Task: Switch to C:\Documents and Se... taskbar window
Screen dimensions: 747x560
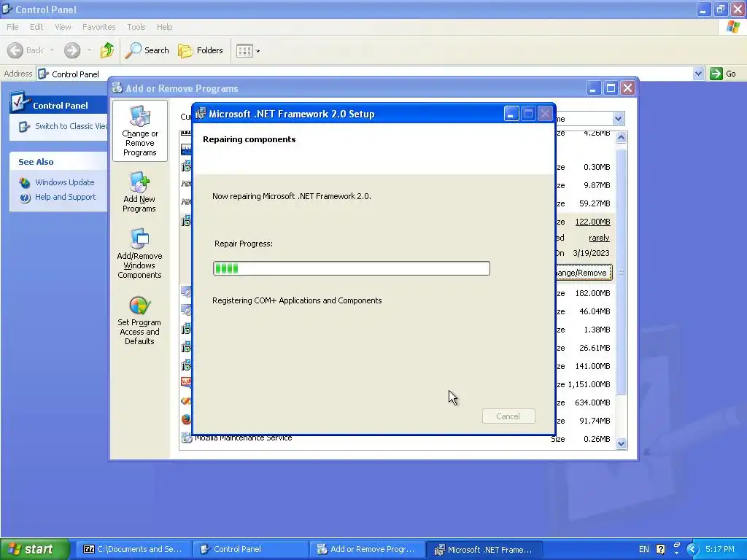Action: coord(133,550)
